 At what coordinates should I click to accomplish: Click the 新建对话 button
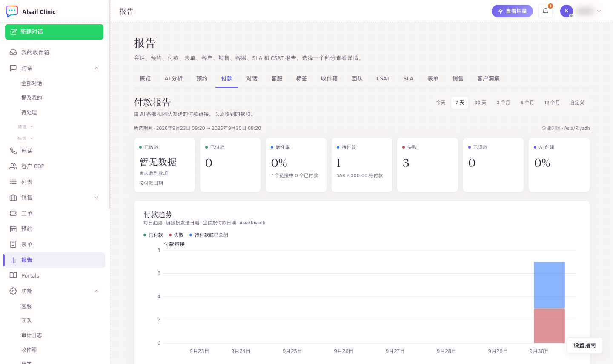[x=54, y=32]
